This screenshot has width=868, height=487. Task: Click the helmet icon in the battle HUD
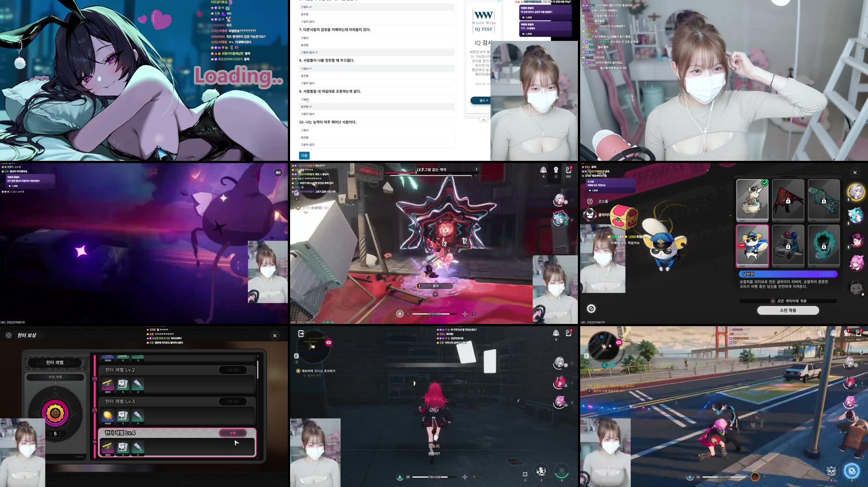coord(543,170)
